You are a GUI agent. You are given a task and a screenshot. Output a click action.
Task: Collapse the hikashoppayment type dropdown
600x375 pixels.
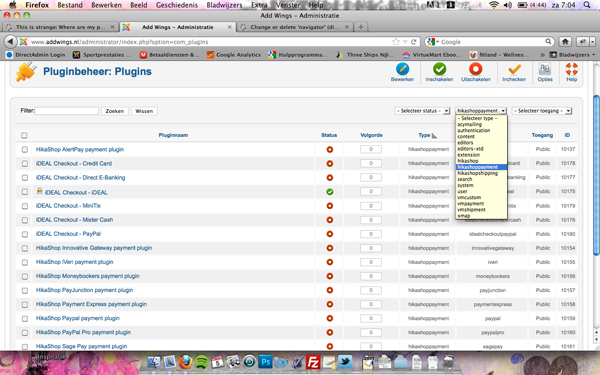tap(481, 111)
